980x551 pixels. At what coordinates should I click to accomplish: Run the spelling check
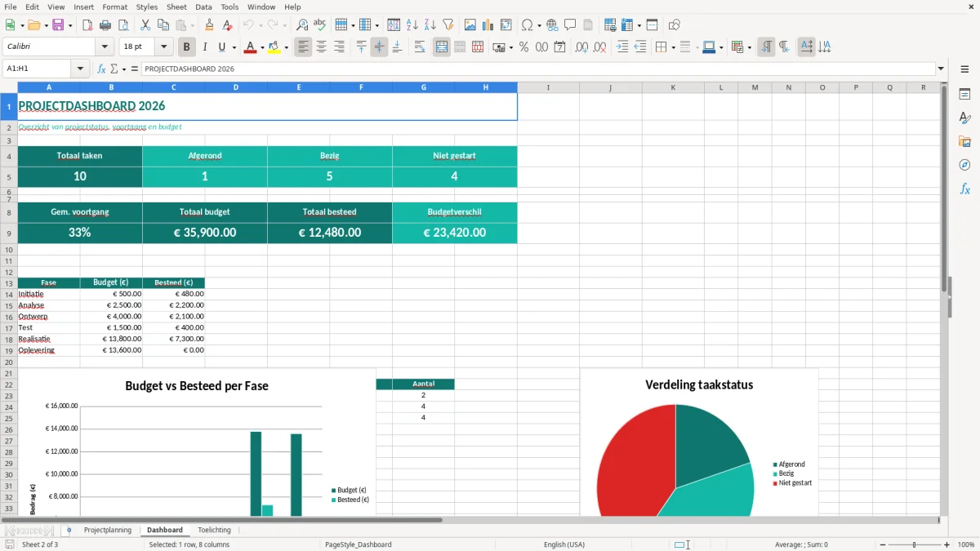pos(320,25)
